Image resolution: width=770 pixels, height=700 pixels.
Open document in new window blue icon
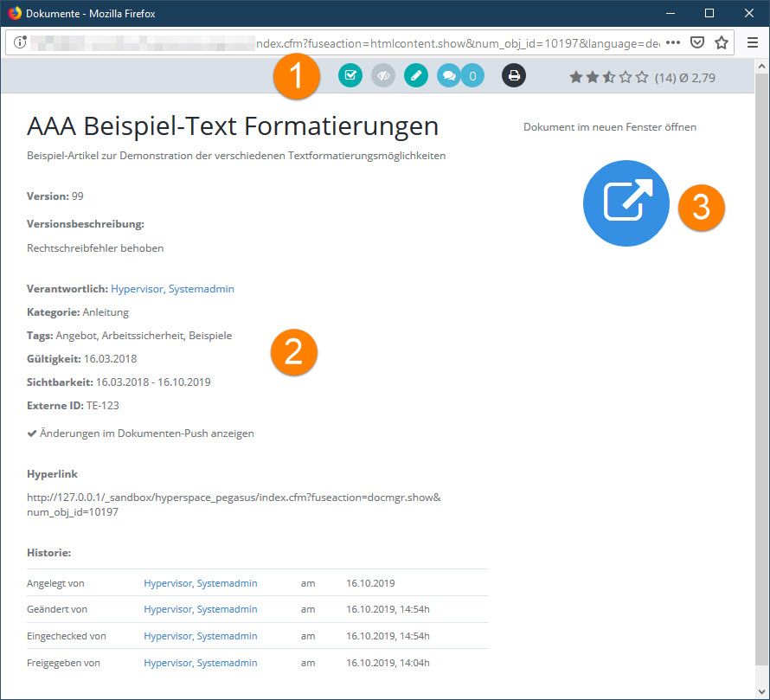626,203
